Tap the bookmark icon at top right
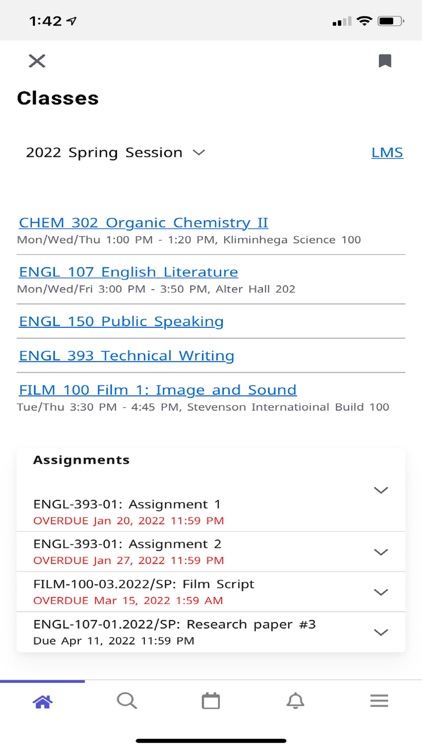 point(385,61)
